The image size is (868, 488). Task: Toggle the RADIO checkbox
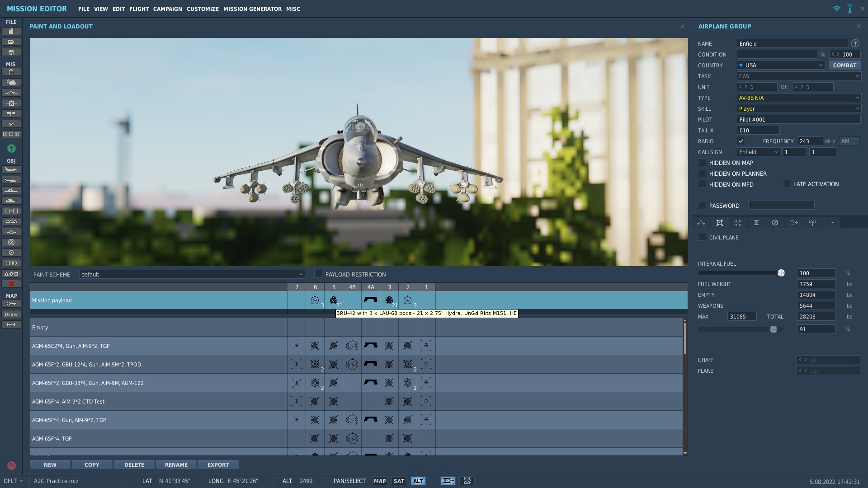(741, 141)
